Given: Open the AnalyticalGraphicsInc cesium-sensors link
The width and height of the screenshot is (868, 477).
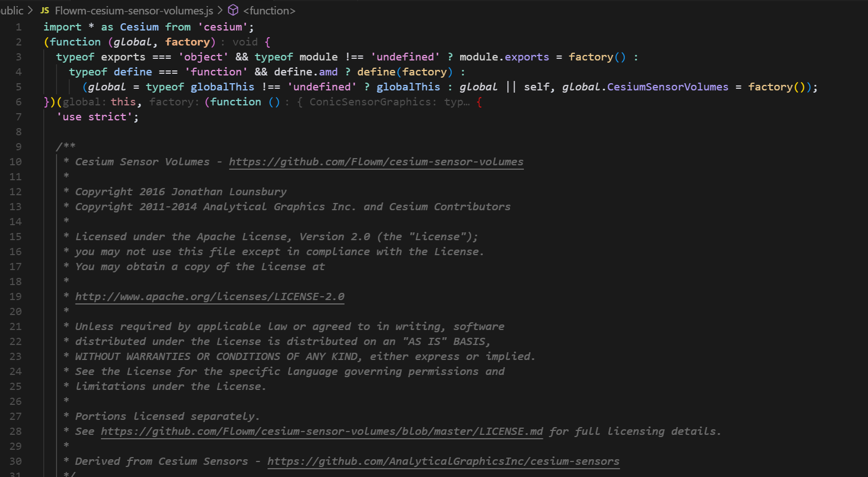Looking at the screenshot, I should [443, 461].
